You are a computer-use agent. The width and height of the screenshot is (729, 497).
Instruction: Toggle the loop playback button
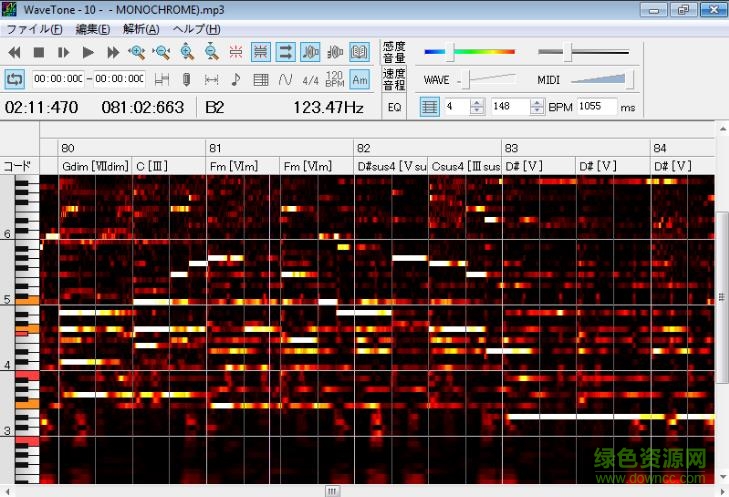point(15,79)
